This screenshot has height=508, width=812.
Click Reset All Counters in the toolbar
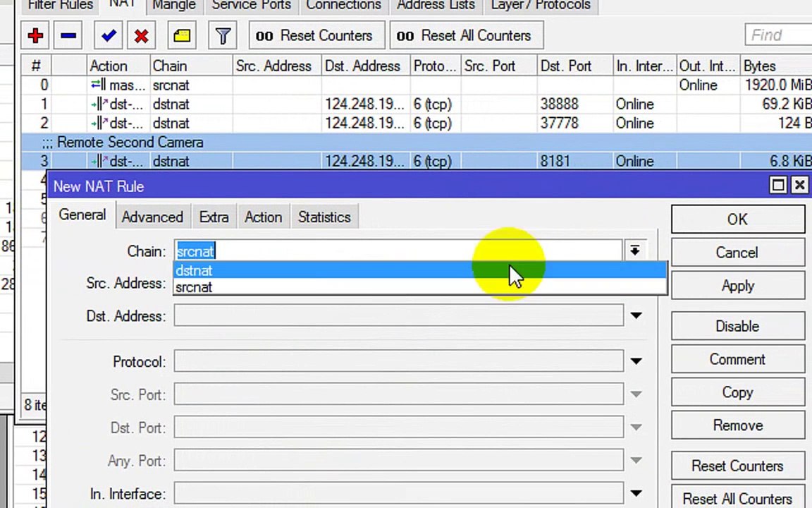coord(467,36)
